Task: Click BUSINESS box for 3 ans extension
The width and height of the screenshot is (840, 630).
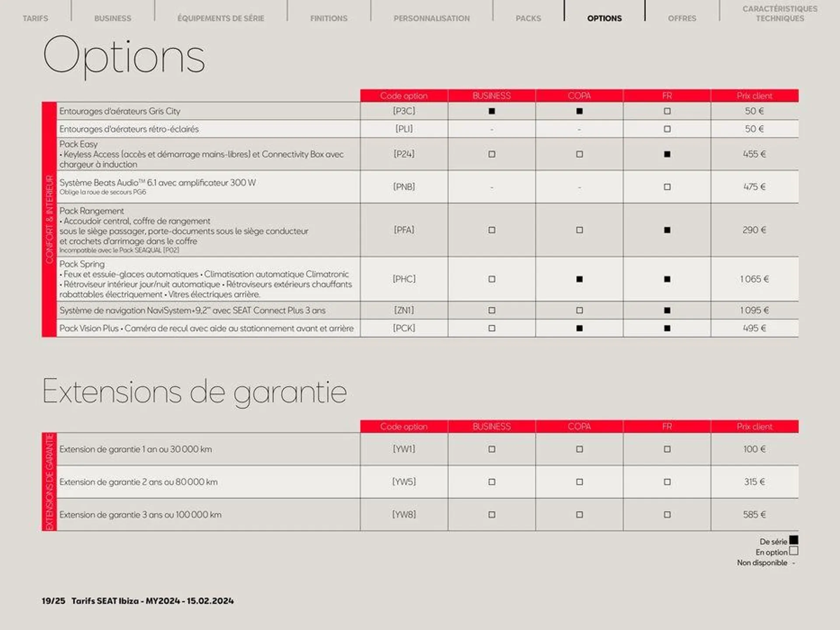Action: click(x=492, y=515)
